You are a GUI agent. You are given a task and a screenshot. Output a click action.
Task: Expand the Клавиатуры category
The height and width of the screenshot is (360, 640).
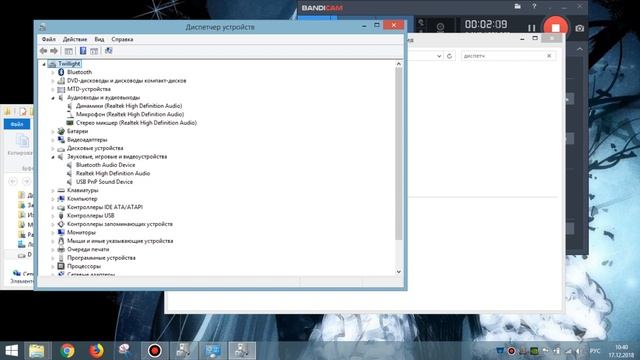coord(53,190)
